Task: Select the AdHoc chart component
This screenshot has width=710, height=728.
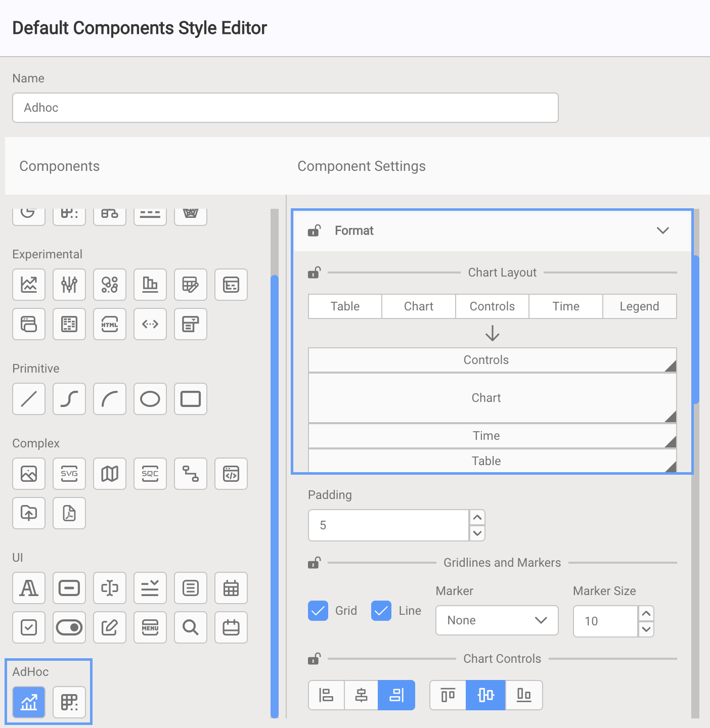Action: tap(29, 702)
